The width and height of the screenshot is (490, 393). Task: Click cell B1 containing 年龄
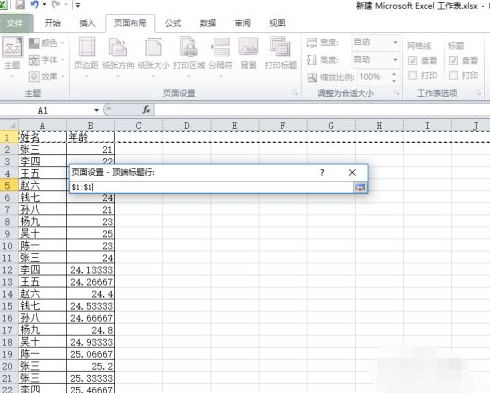91,137
